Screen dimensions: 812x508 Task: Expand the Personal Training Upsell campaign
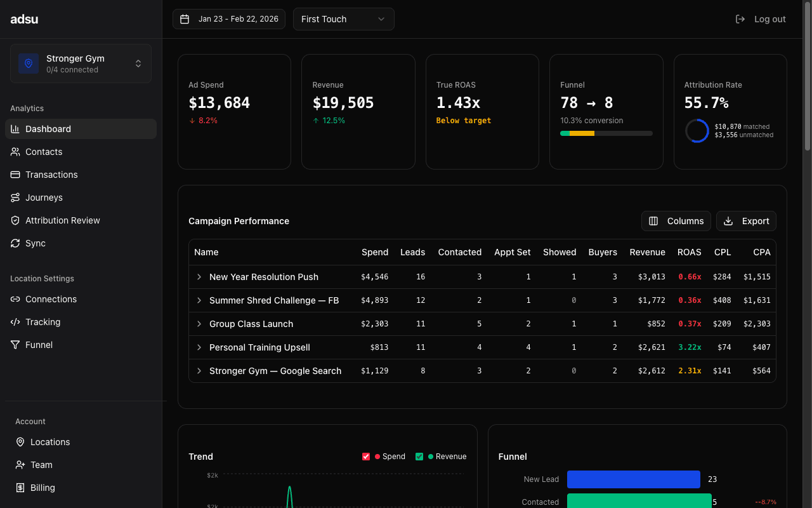point(199,347)
